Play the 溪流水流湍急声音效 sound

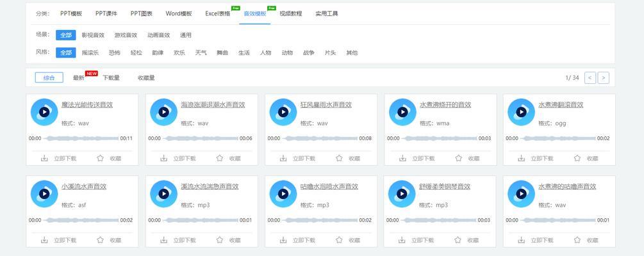[x=163, y=194]
